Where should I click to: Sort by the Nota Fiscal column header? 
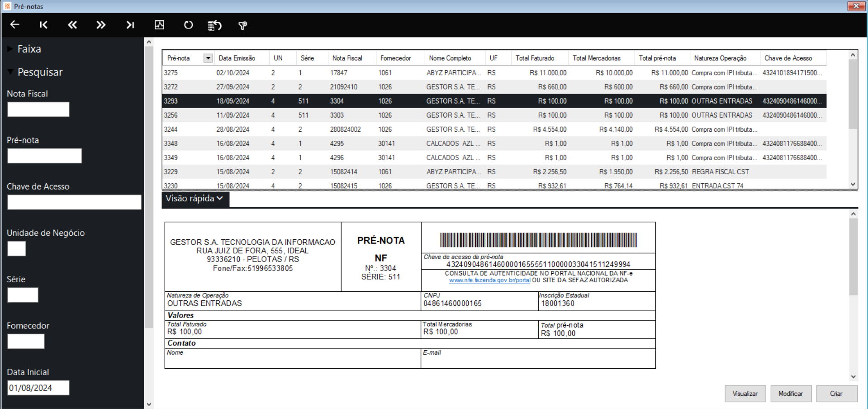(x=352, y=58)
